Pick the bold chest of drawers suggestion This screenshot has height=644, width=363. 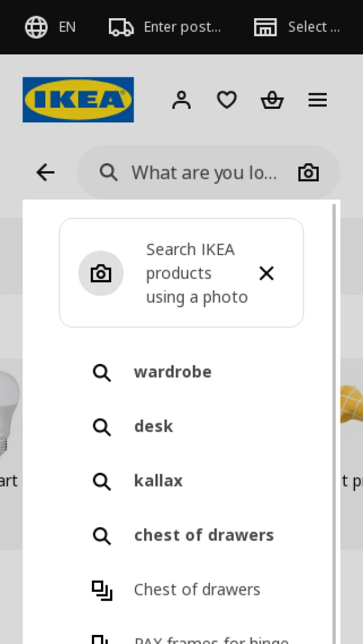[x=203, y=535]
